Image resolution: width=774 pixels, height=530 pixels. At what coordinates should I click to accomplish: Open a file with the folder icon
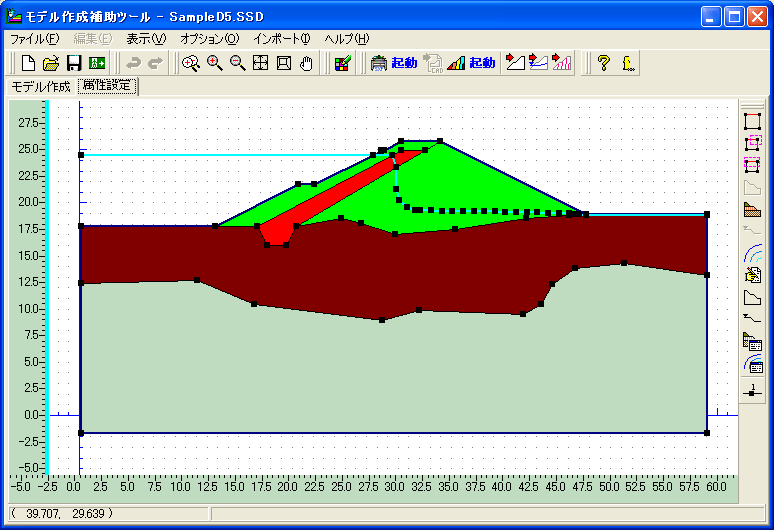click(51, 63)
